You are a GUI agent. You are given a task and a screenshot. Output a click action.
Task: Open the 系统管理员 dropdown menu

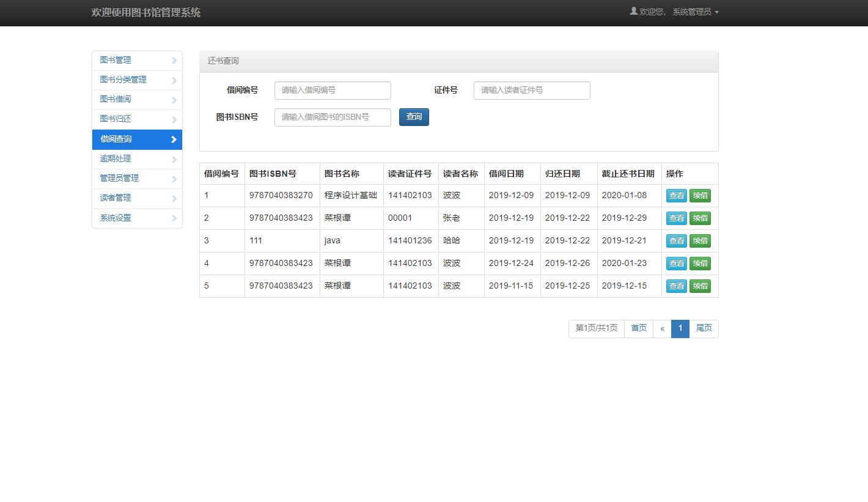point(695,12)
